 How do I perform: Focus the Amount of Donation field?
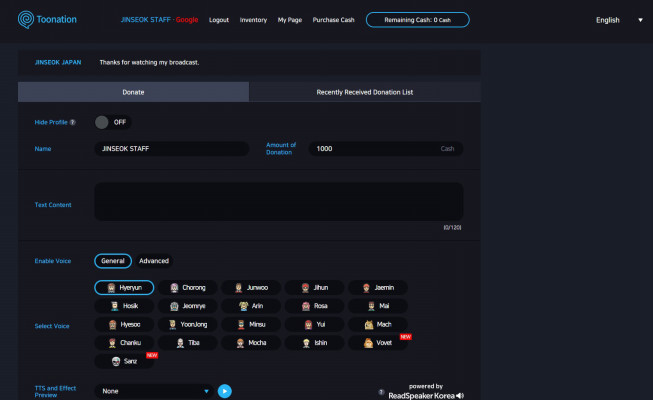[386, 149]
